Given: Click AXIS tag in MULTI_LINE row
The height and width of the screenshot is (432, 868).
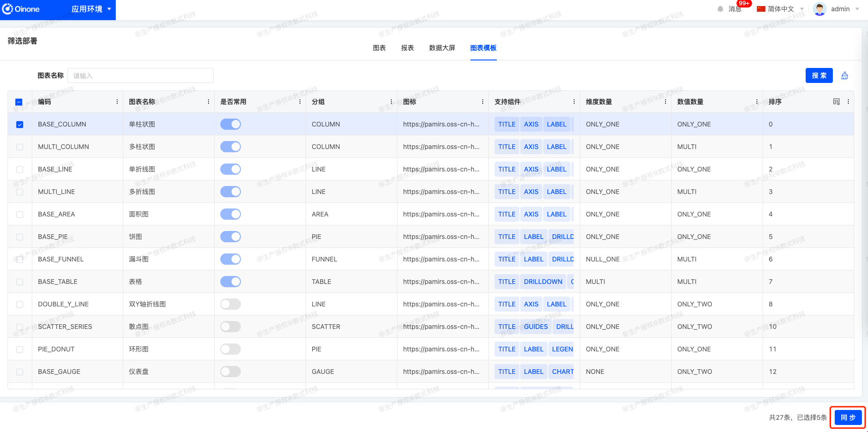Looking at the screenshot, I should [x=531, y=192].
